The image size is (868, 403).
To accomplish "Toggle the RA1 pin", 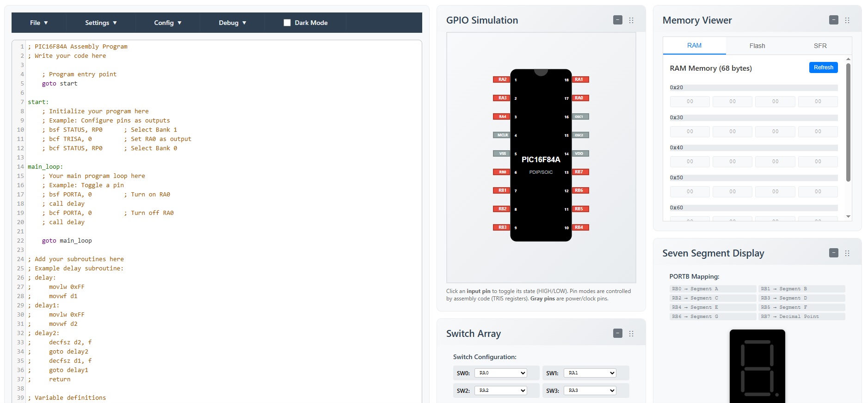I will click(x=579, y=79).
